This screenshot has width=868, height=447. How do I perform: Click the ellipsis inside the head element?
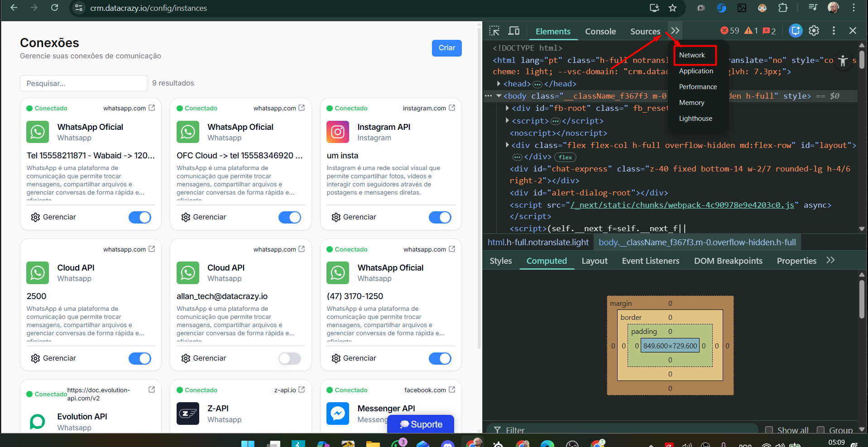point(537,84)
